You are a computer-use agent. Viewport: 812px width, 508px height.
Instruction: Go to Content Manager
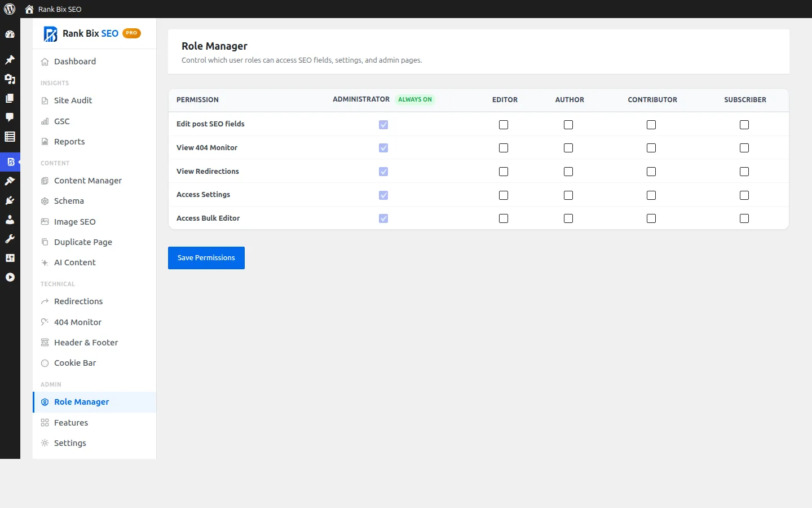94,181
